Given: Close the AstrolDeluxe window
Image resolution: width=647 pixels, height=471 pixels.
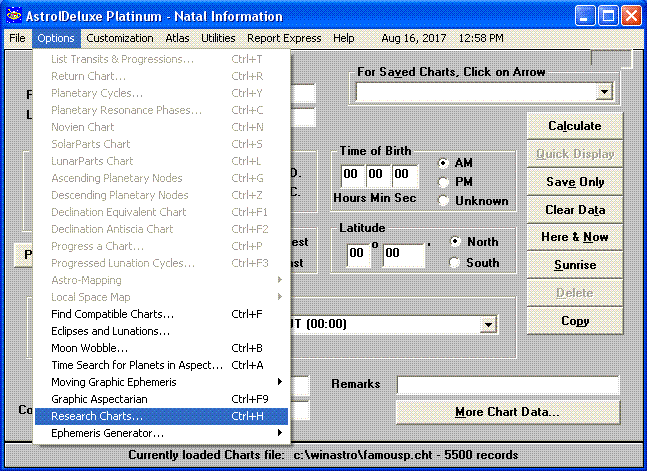Looking at the screenshot, I should coord(631,16).
